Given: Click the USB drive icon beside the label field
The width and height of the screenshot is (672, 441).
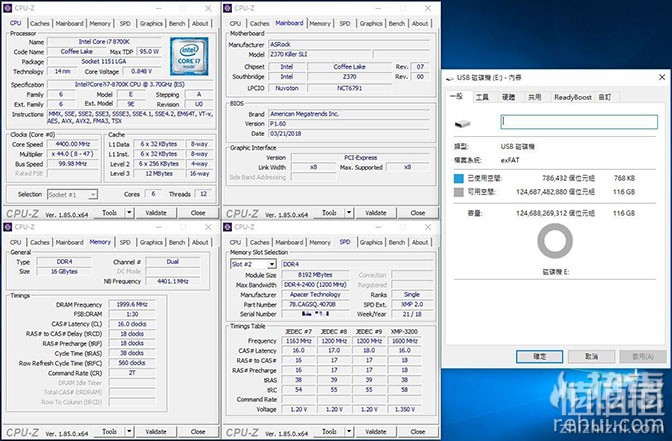Looking at the screenshot, I should pyautogui.click(x=462, y=124).
